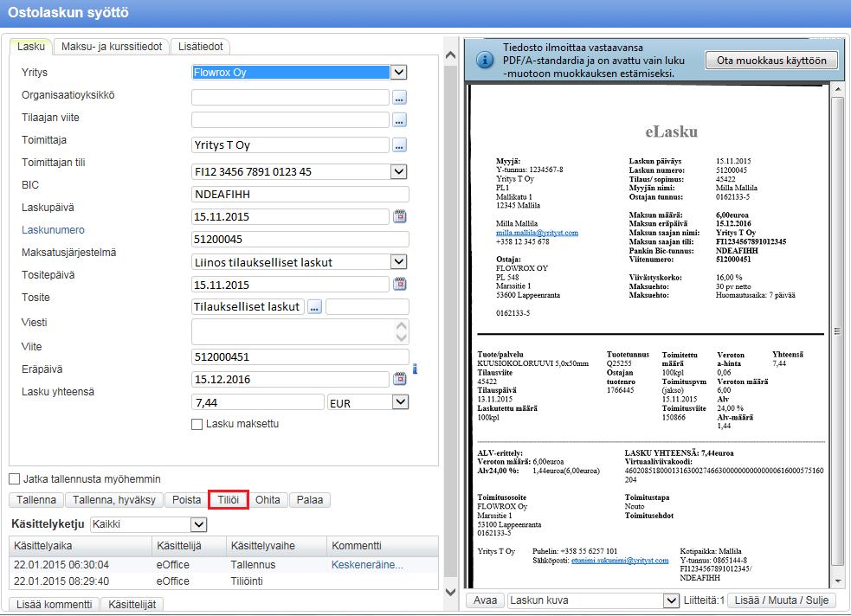
Task: Expand the Yritys dropdown
Action: (x=399, y=72)
